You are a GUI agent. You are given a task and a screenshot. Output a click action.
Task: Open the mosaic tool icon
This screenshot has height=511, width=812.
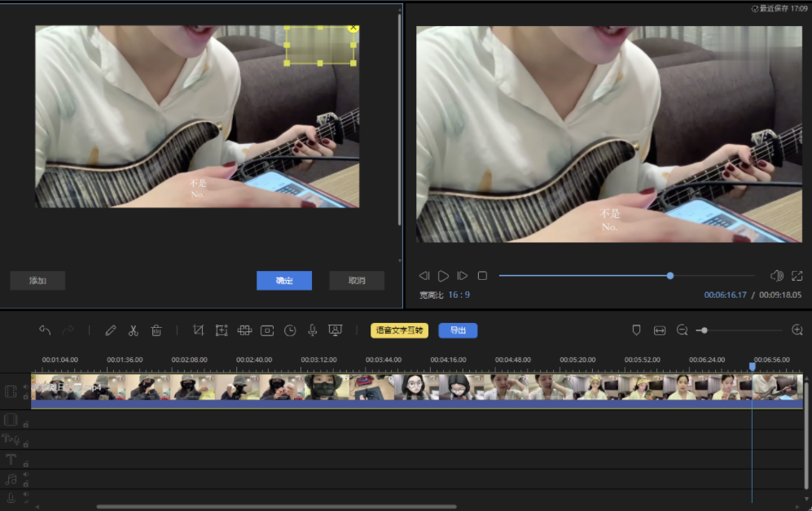pyautogui.click(x=244, y=330)
